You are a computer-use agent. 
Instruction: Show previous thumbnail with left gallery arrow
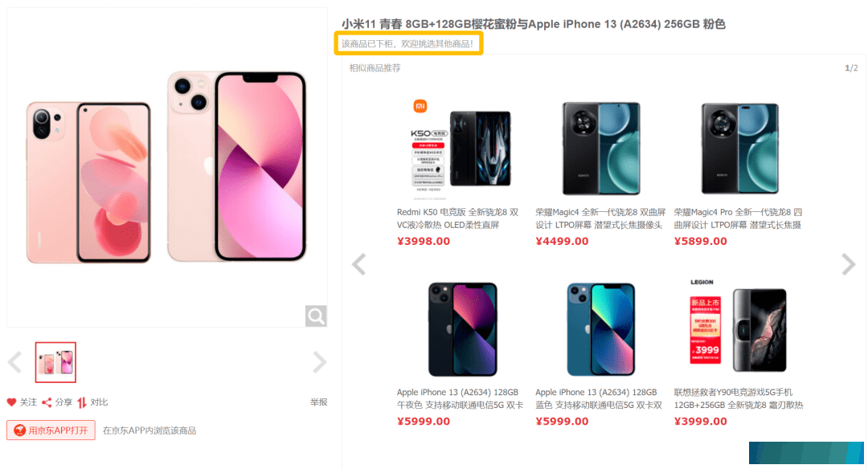click(x=15, y=362)
